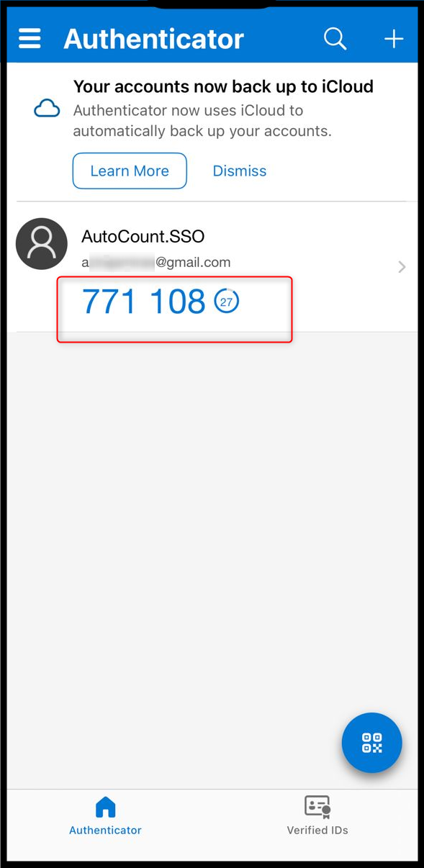Copy the 771 108 one-time code
This screenshot has height=868, width=424.
click(x=144, y=302)
